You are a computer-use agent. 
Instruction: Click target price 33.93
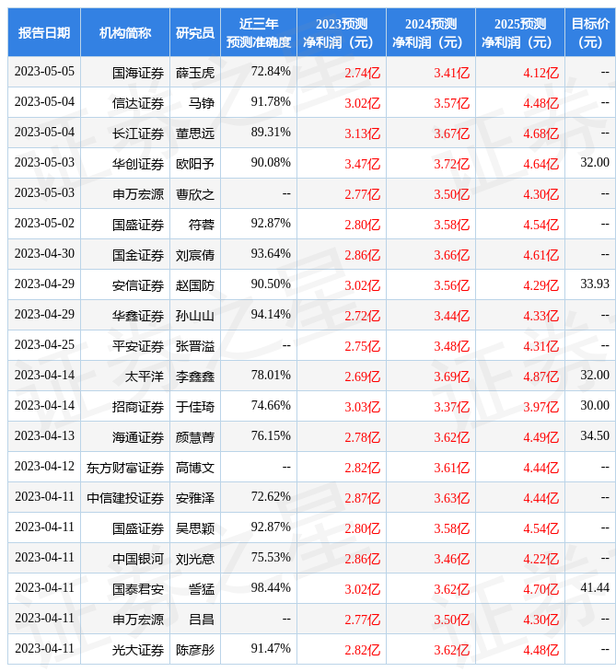click(x=595, y=284)
